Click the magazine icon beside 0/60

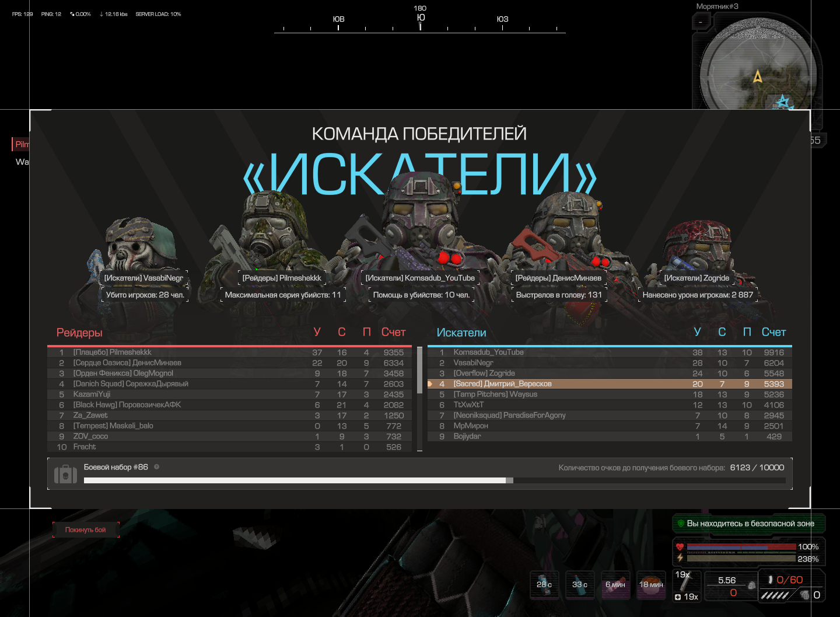tap(771, 580)
